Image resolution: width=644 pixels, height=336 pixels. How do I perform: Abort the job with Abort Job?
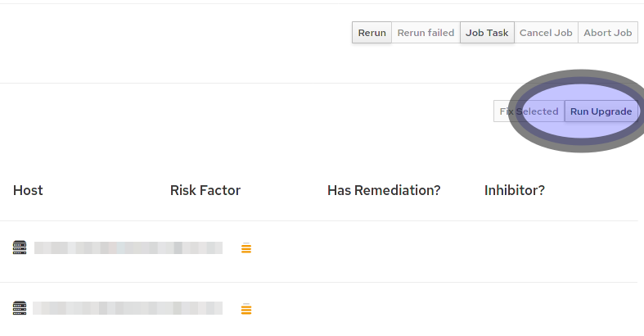[x=608, y=33]
